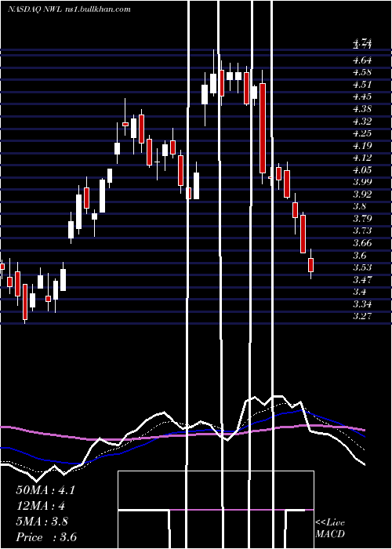The height and width of the screenshot is (549, 392).
Task: Select the 4.58 price axis label
Action: (362, 72)
